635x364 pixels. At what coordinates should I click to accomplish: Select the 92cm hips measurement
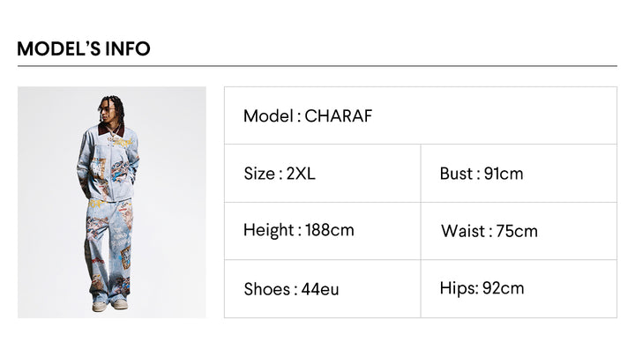point(504,288)
